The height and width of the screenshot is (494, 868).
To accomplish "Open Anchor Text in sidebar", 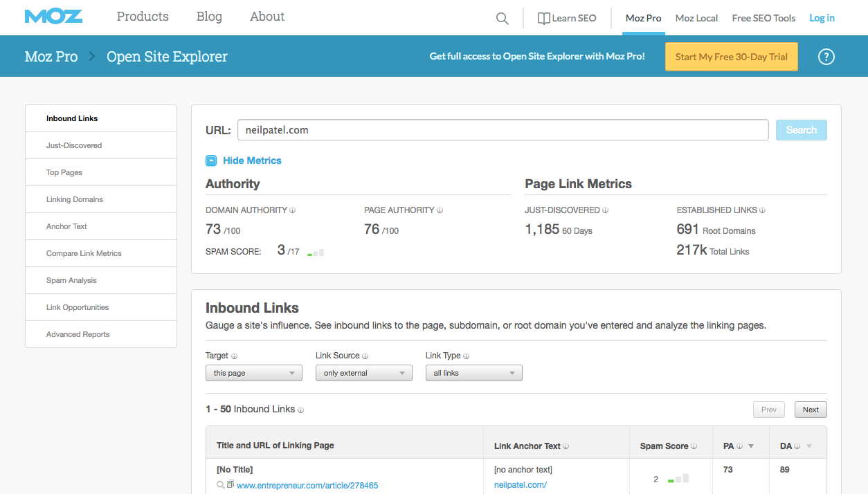I will click(101, 226).
